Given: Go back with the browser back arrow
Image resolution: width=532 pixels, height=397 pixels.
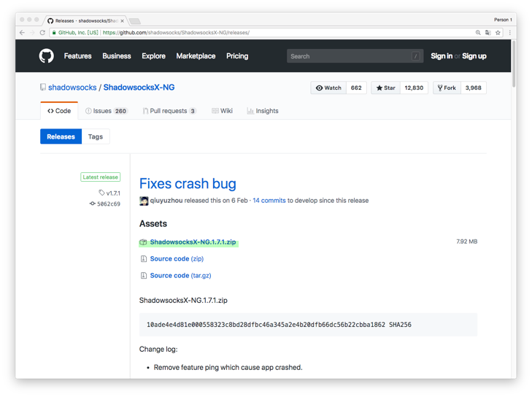Looking at the screenshot, I should point(22,33).
